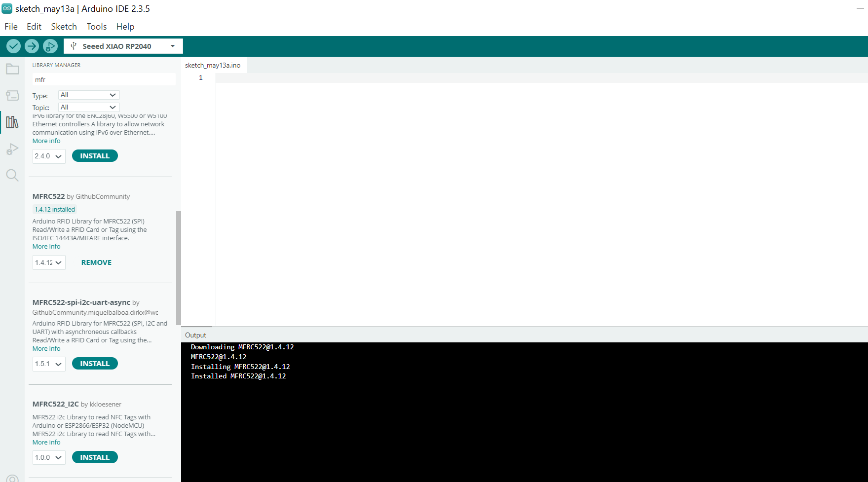Screen dimensions: 868x482
Task: Click the Verify sketch checkmark button
Action: click(x=13, y=46)
